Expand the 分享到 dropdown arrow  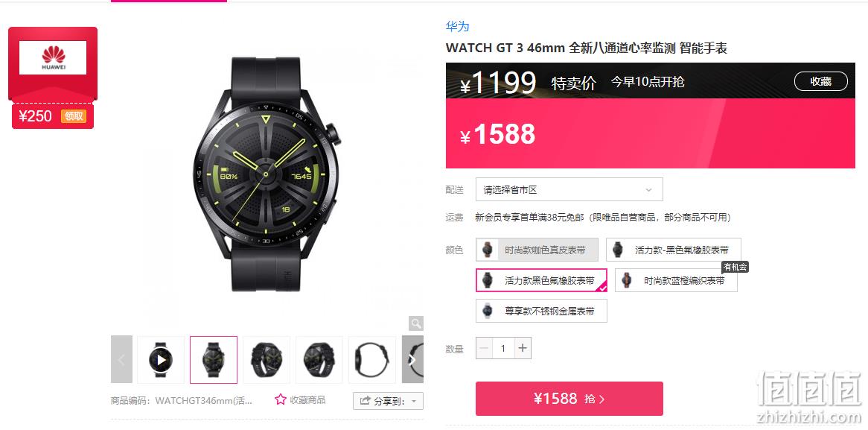(413, 401)
